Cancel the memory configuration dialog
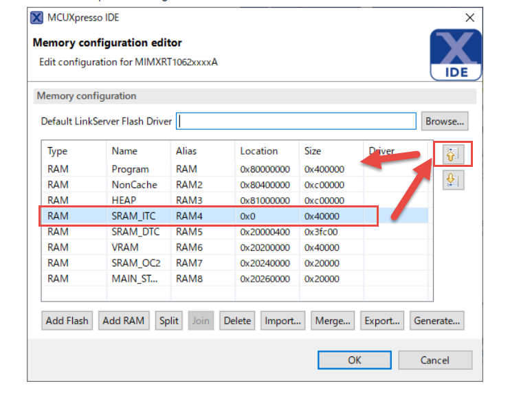 [x=435, y=360]
